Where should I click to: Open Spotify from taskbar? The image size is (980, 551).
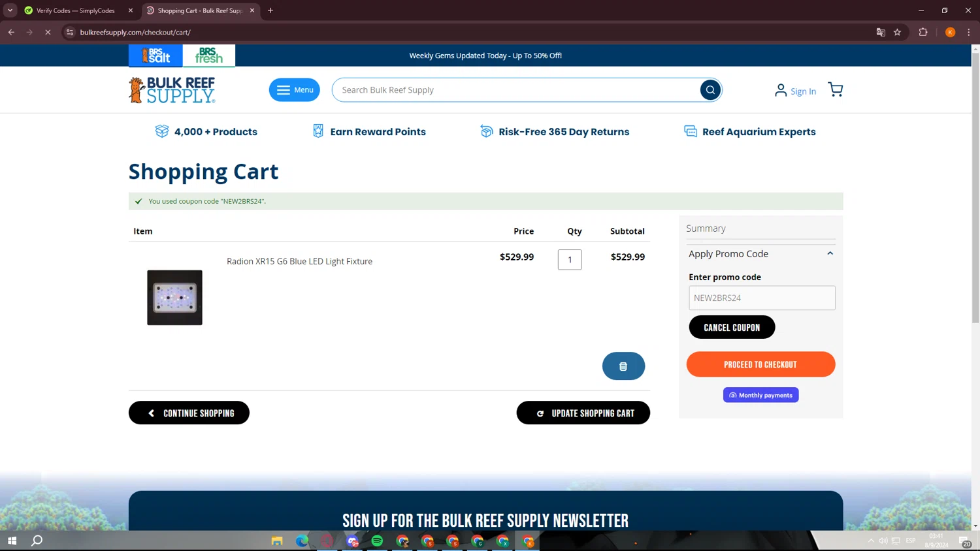click(x=377, y=541)
